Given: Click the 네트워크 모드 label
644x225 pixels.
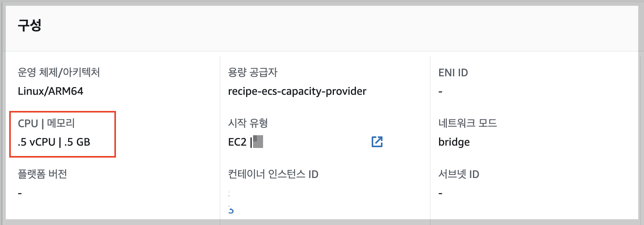Looking at the screenshot, I should point(468,123).
